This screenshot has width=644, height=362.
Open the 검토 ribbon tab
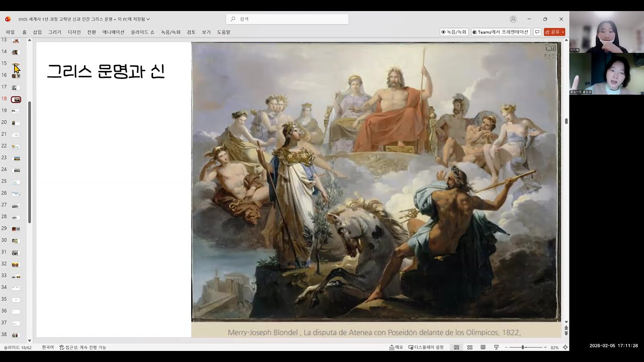click(191, 32)
